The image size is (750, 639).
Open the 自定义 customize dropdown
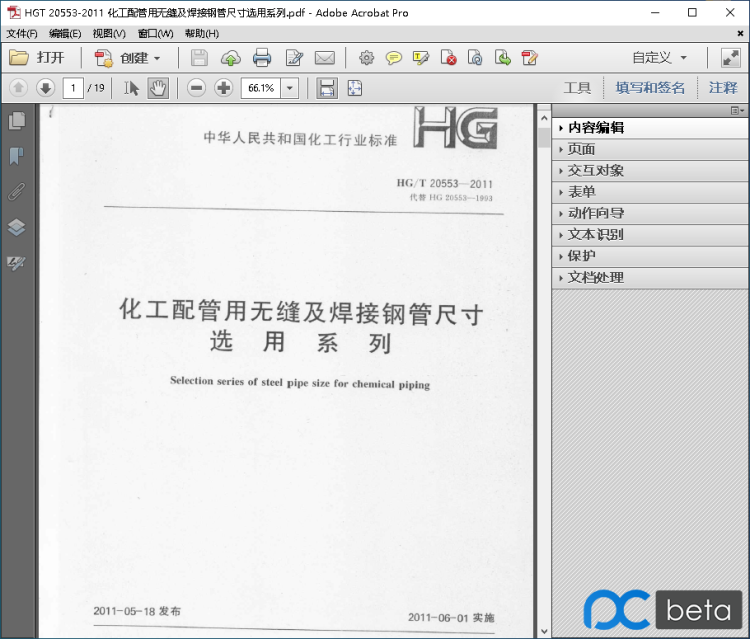click(x=659, y=58)
